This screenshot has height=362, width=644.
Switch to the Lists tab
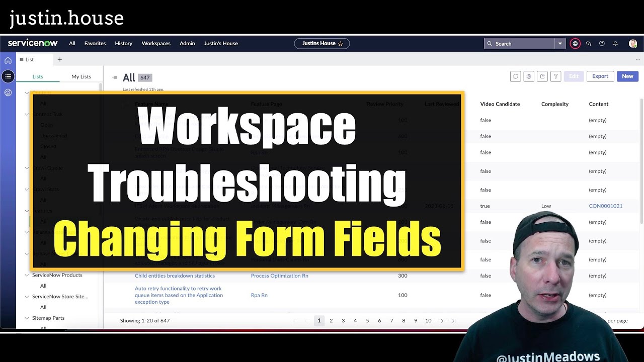[38, 76]
